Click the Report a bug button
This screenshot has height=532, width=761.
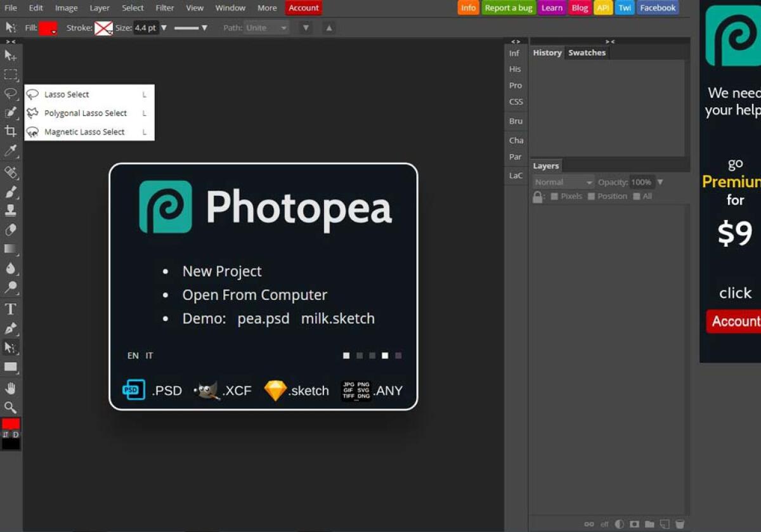(x=509, y=8)
